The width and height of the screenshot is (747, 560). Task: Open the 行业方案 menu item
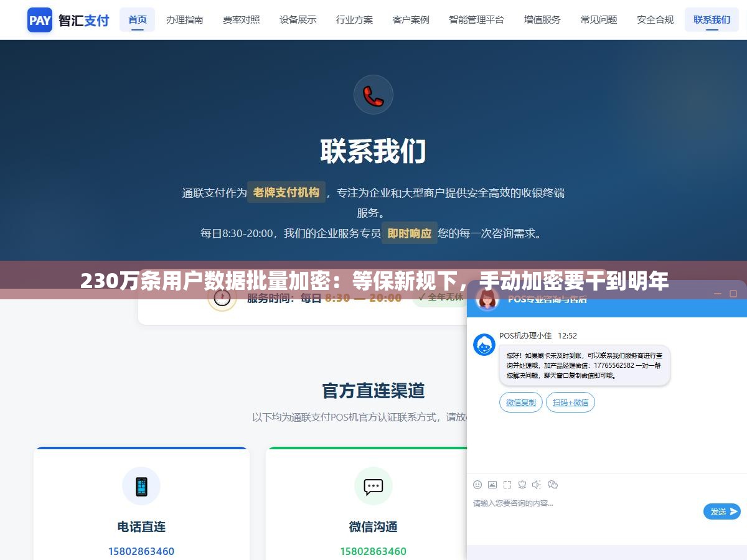[x=355, y=19]
